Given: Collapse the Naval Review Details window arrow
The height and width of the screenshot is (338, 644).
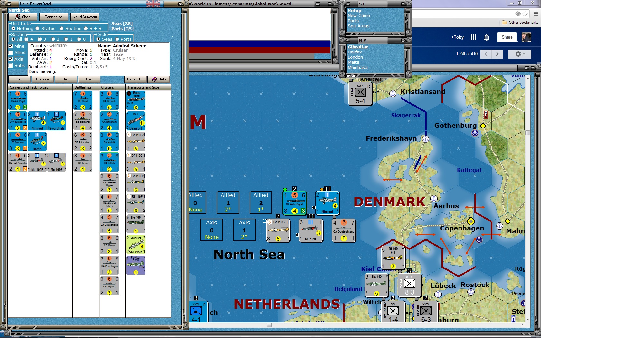Looking at the screenshot, I should [8, 4].
